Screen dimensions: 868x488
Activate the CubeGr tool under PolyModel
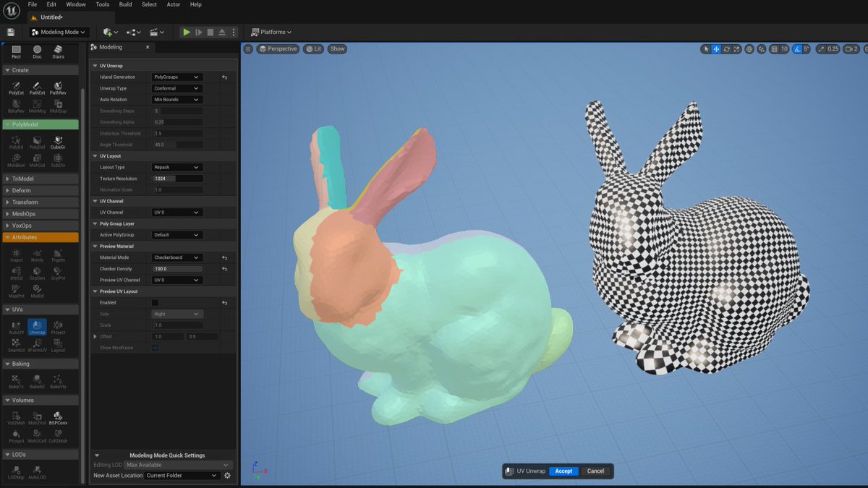coord(58,144)
